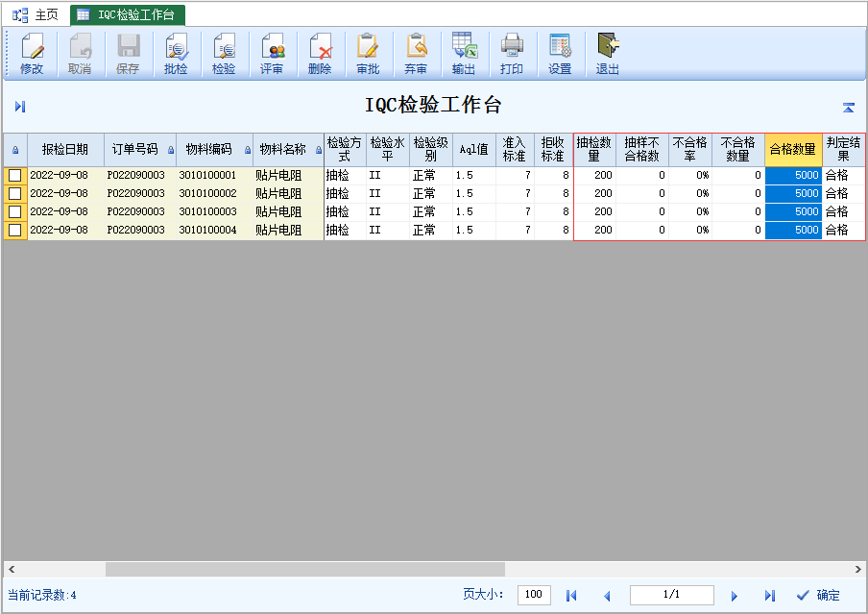Screen dimensions: 868x614
Task: Select the IQC检验工作台 tab
Action: click(128, 14)
